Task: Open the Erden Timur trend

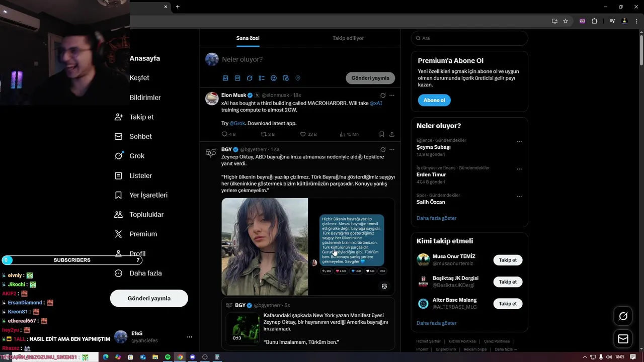Action: 431,174
